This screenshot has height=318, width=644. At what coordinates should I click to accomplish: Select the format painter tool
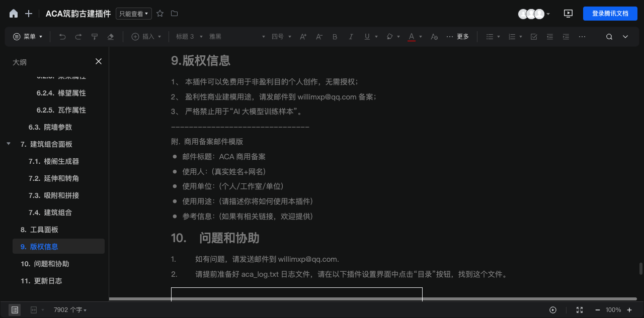point(95,37)
